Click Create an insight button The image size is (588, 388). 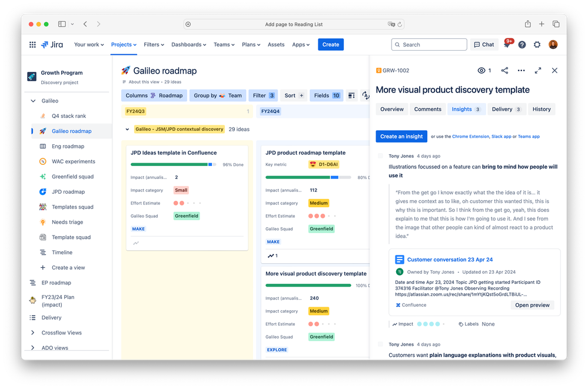click(401, 137)
